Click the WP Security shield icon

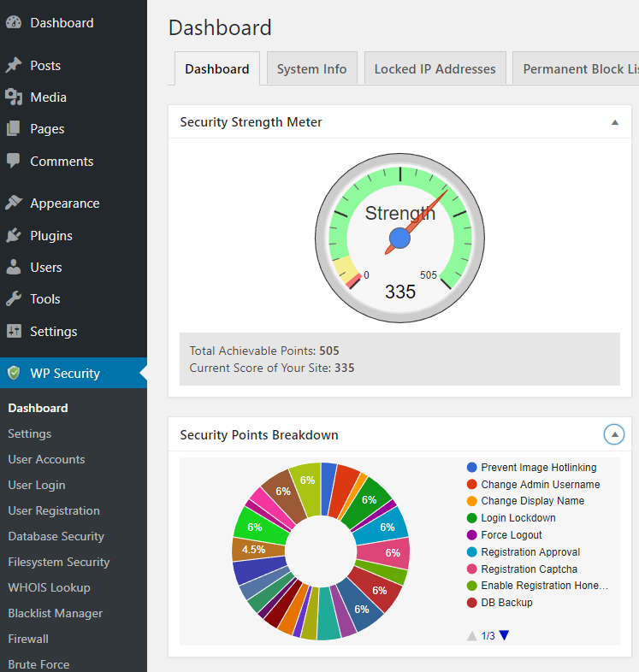tap(14, 373)
